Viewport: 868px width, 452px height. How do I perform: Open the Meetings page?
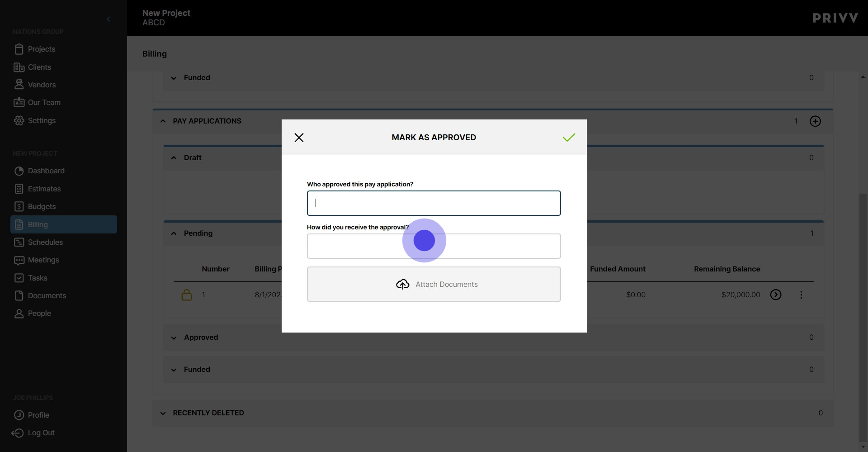(x=43, y=260)
